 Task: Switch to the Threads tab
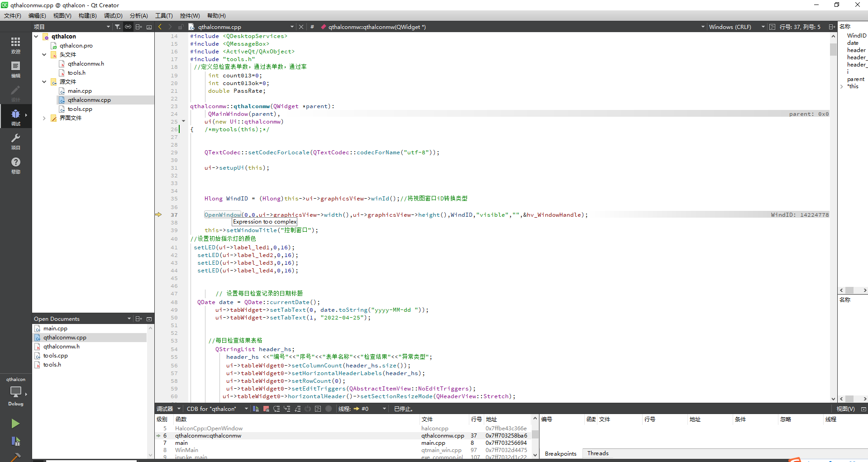[597, 453]
